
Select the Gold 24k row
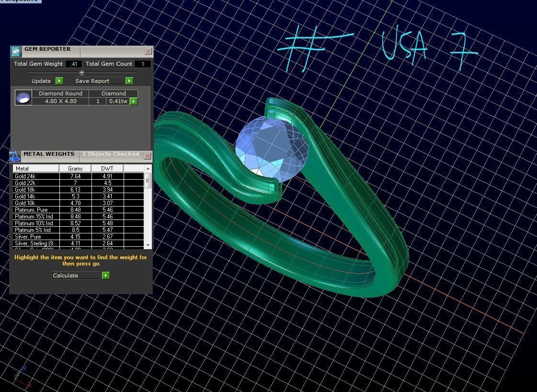coord(79,176)
